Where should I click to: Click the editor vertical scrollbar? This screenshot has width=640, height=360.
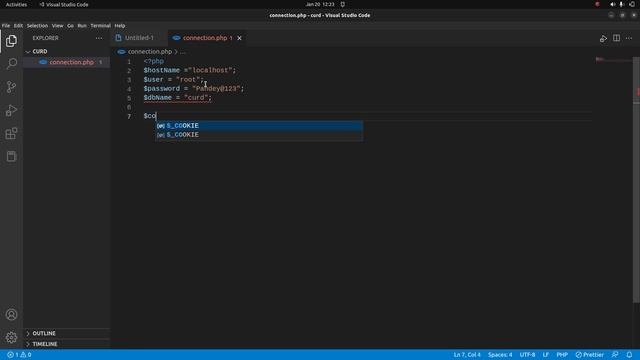pos(636,180)
